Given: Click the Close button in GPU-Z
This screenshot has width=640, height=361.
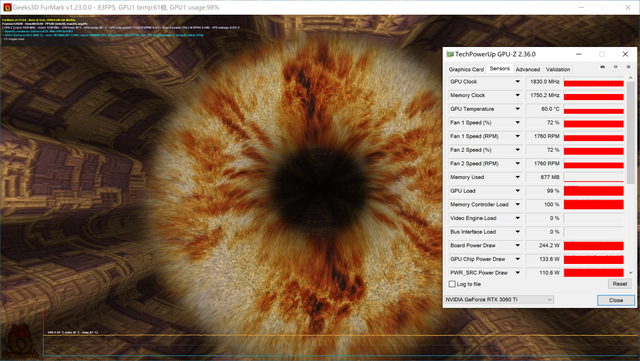Looking at the screenshot, I should pyautogui.click(x=616, y=300).
